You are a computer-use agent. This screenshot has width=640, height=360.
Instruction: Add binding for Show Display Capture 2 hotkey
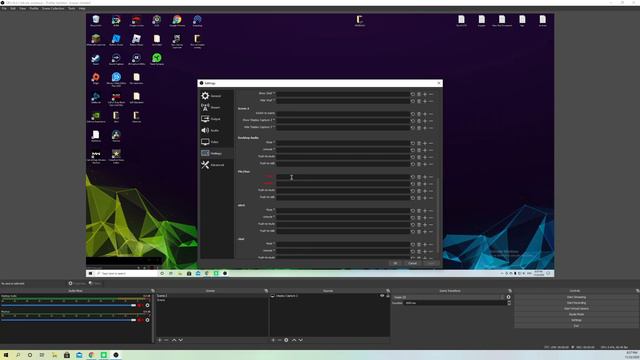tap(425, 121)
